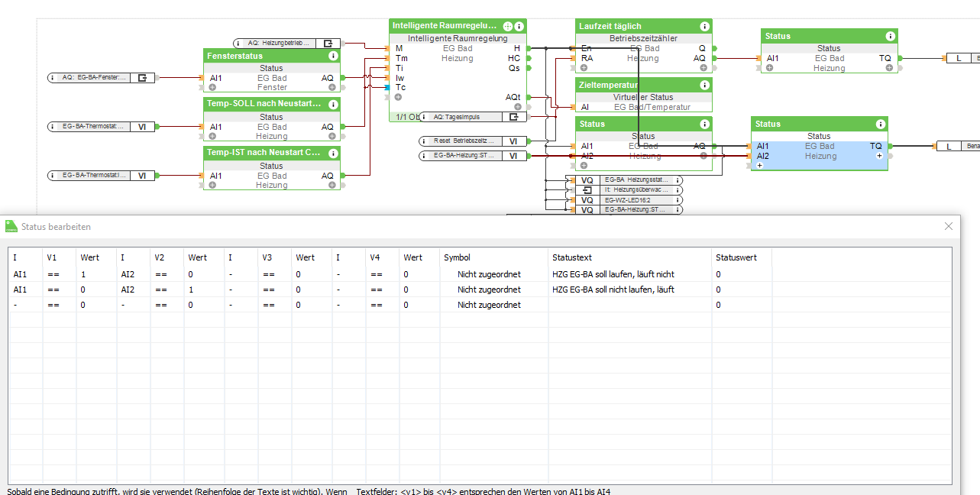The width and height of the screenshot is (980, 495).
Task: Click info icon on highlighted blue Status block
Action: (881, 124)
